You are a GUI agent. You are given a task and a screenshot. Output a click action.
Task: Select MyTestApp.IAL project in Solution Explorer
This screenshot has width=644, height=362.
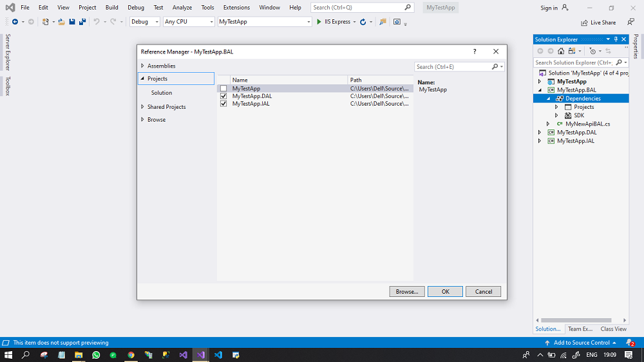tap(575, 141)
